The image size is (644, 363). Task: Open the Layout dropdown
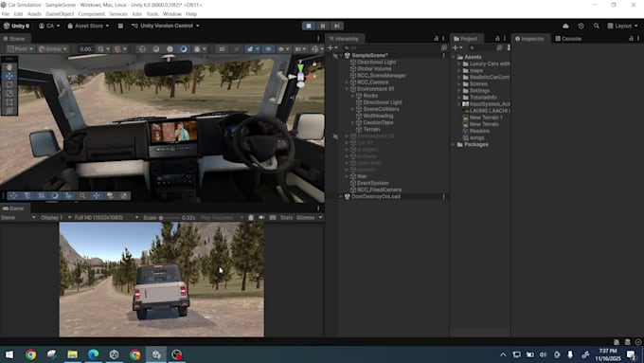click(622, 26)
